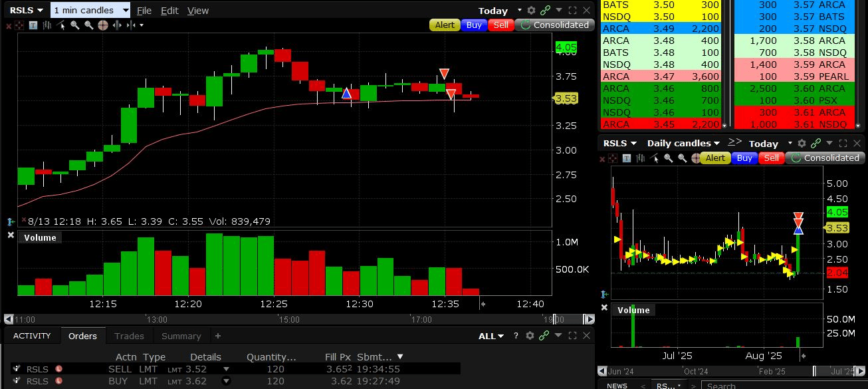Click the main chart horizontal time scrollbar

299,319
